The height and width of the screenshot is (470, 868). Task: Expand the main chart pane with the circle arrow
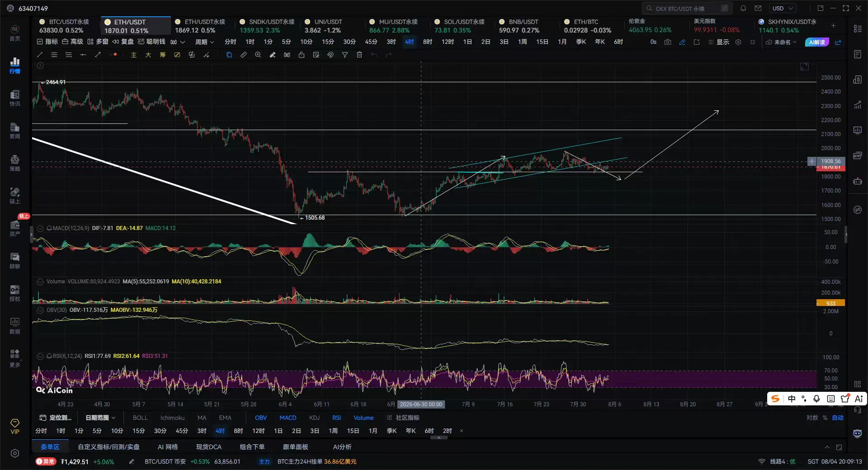click(40, 66)
